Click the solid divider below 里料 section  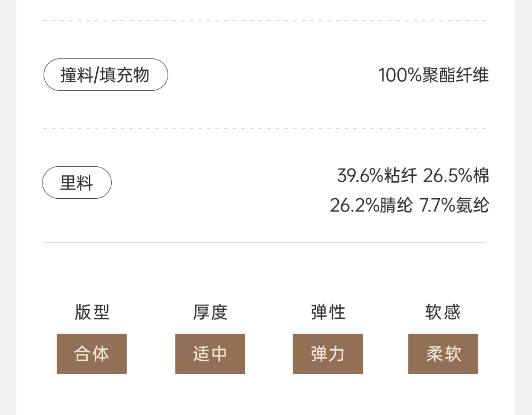click(265, 243)
